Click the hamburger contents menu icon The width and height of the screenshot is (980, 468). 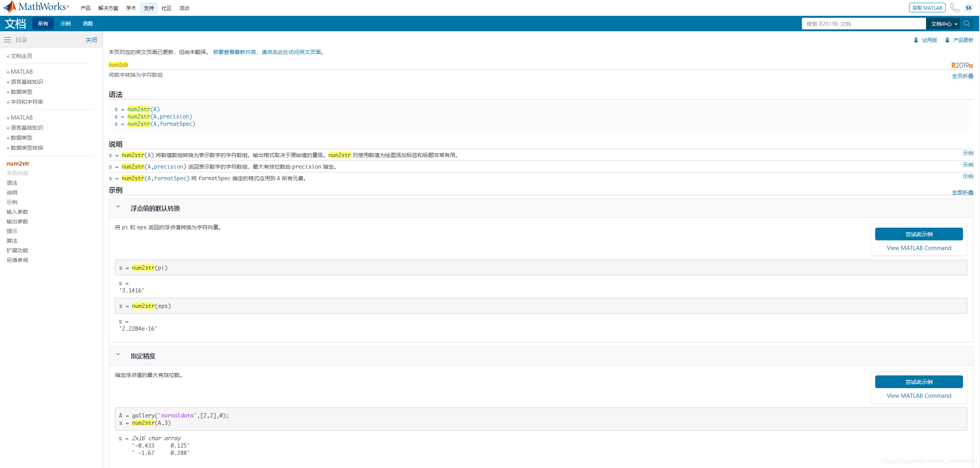pos(7,40)
